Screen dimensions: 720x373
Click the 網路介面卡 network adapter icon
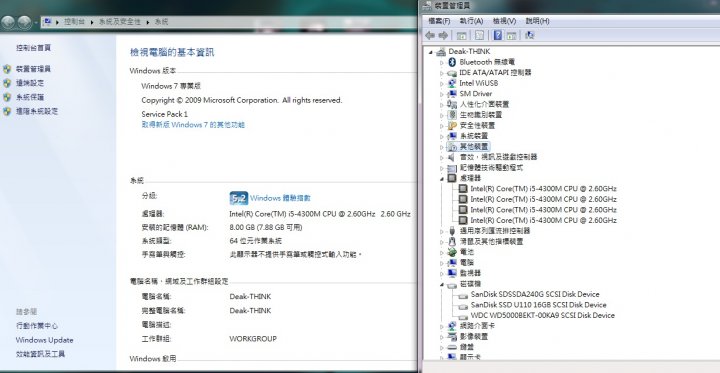point(452,326)
